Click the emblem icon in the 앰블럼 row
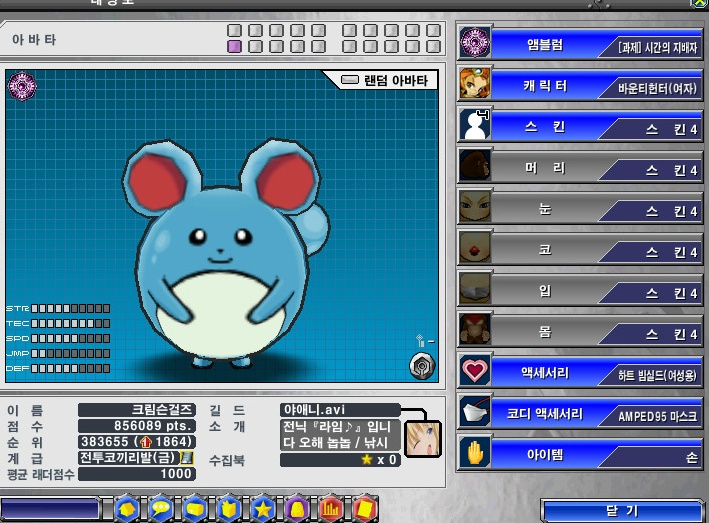This screenshot has width=709, height=523. (475, 42)
